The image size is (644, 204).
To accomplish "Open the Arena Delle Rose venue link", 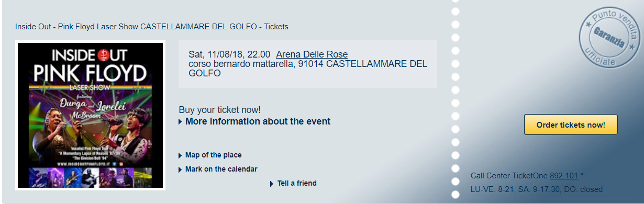I will [312, 54].
